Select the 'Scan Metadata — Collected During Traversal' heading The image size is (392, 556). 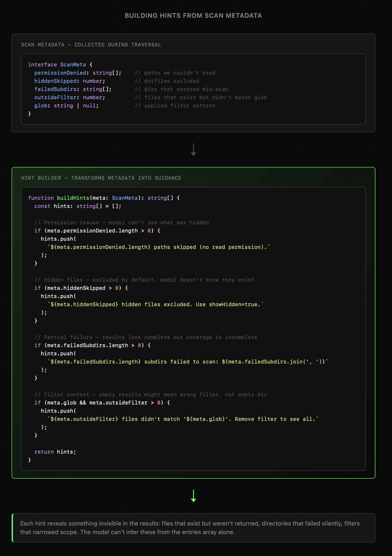[x=91, y=45]
